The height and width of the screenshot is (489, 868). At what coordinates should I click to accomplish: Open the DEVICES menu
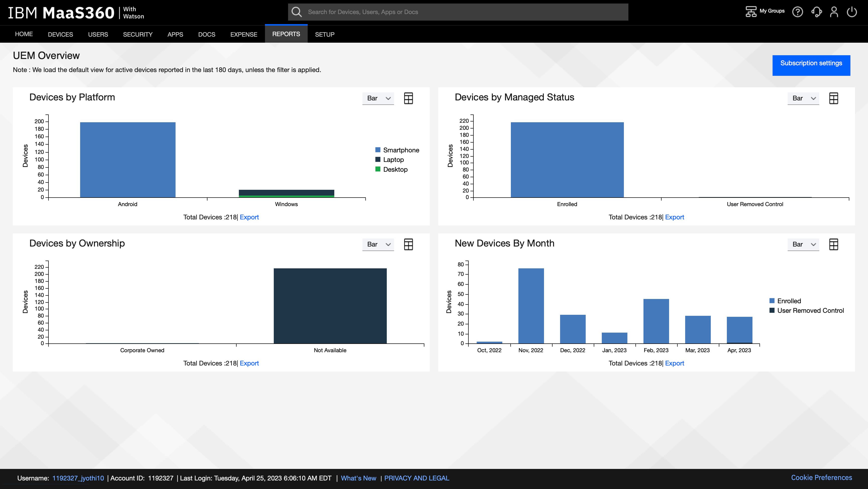click(60, 34)
